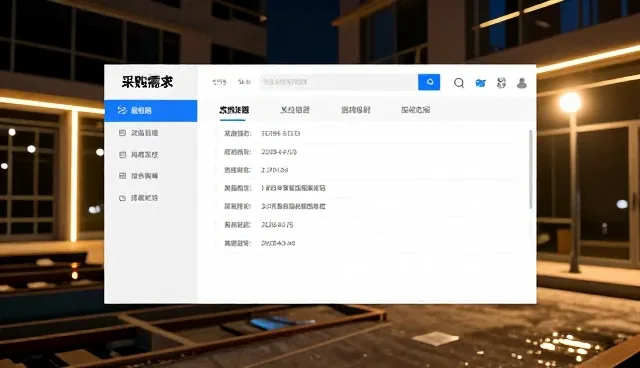This screenshot has width=640, height=368.
Task: Click the magnifier icon in header
Action: (x=459, y=83)
